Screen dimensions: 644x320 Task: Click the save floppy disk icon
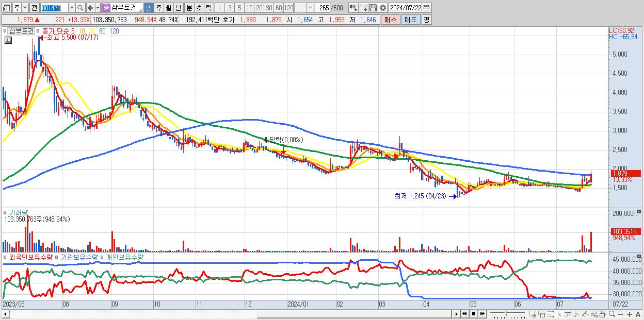coord(373,8)
